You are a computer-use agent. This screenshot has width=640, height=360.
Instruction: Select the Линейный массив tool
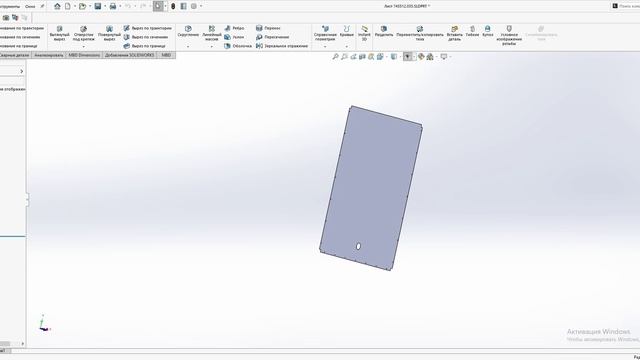pyautogui.click(x=212, y=33)
